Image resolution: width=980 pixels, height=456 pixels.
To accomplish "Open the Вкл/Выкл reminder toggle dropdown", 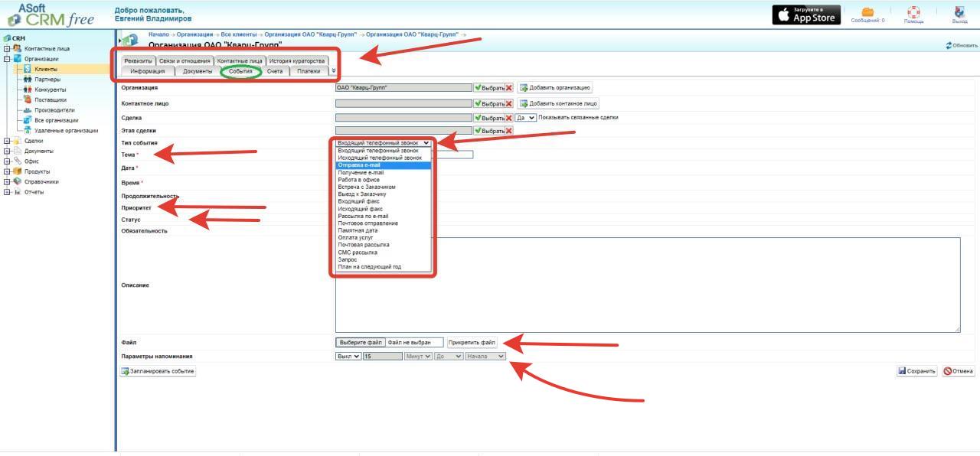I will [348, 357].
